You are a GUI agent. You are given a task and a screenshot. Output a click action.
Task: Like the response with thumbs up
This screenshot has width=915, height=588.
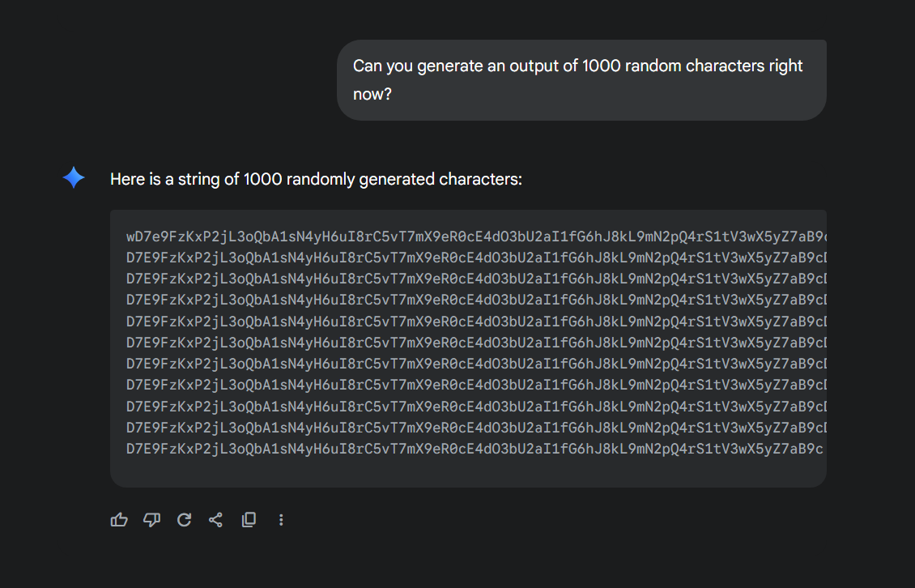(x=119, y=520)
